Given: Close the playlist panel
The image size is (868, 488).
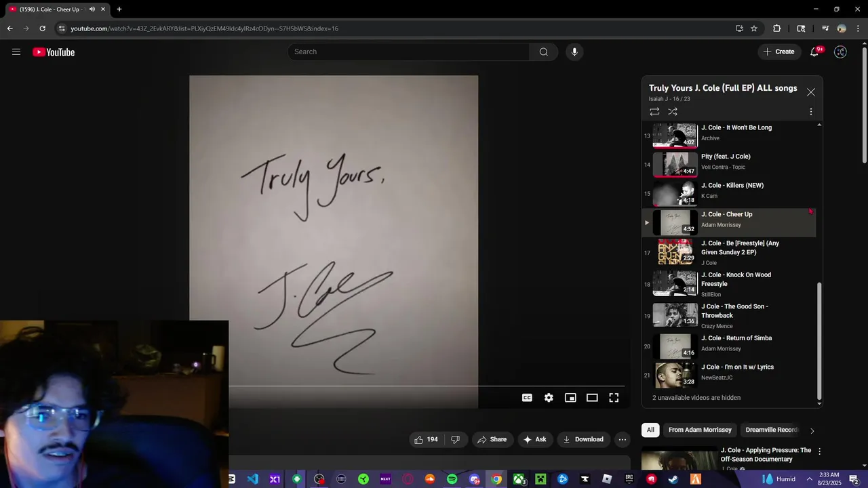Looking at the screenshot, I should 811,92.
